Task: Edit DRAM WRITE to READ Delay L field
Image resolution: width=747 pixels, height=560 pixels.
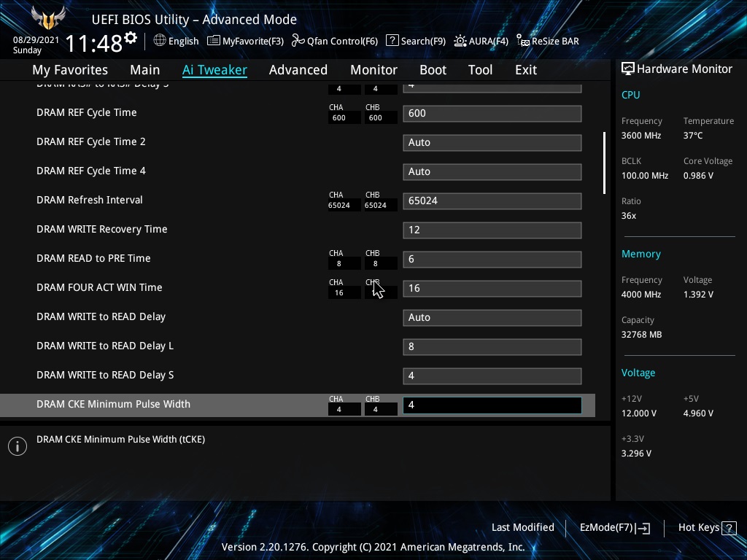Action: coord(492,346)
